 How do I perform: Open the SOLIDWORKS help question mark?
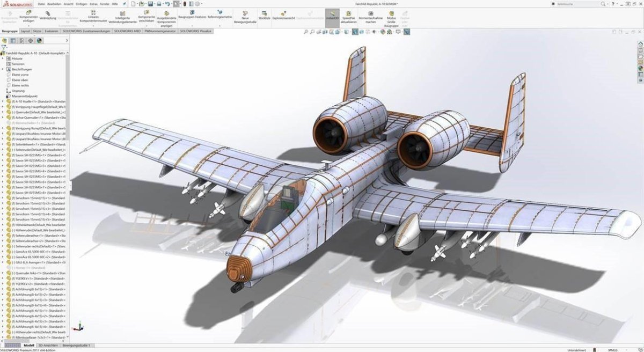612,4
